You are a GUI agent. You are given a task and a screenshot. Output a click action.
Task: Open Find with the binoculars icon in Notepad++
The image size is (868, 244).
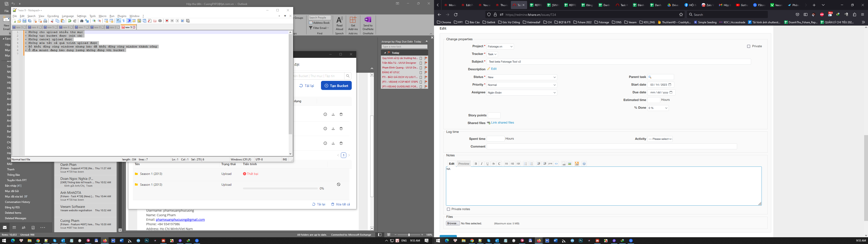[x=82, y=21]
